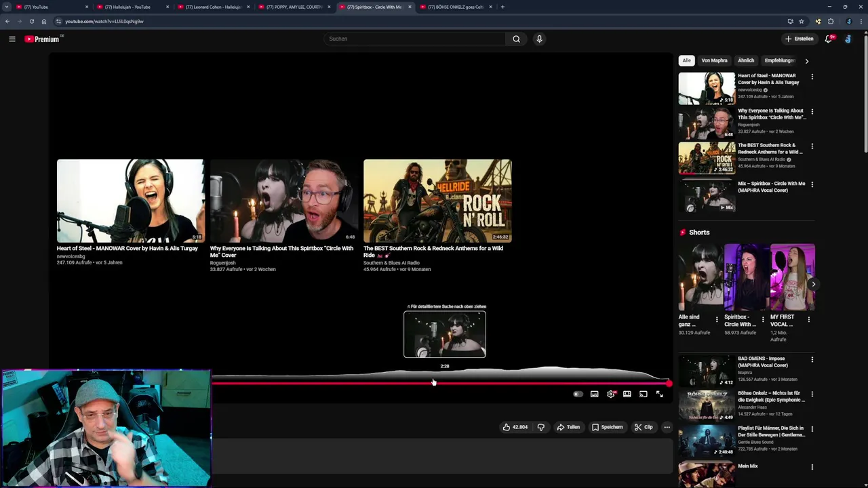Open options for BEST Southern Rock sidebar video

point(812,146)
